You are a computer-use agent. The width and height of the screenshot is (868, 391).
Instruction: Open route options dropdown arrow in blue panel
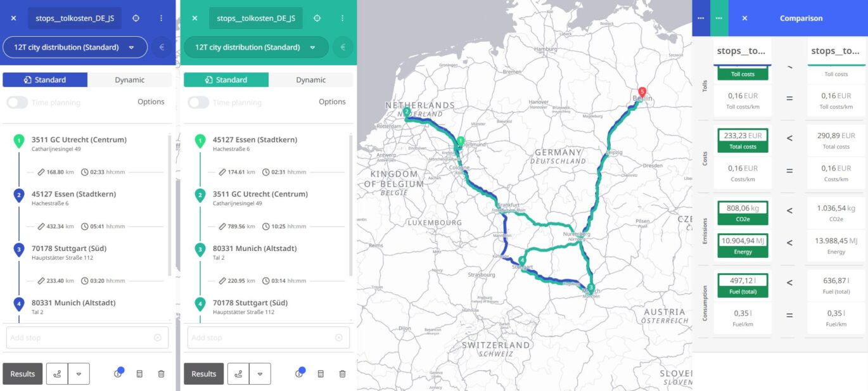pyautogui.click(x=79, y=374)
